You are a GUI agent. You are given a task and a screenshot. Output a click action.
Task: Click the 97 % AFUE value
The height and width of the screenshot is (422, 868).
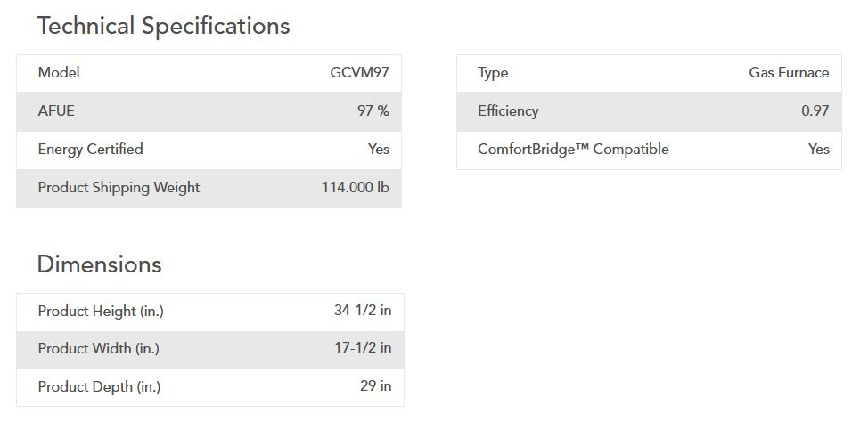click(x=373, y=110)
